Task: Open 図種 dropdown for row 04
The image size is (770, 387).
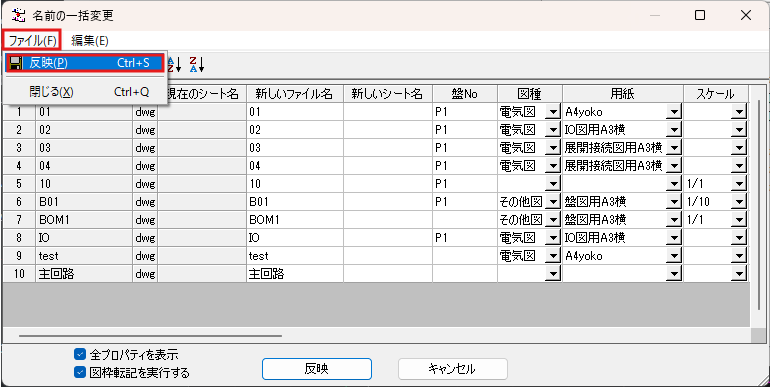Action: [553, 166]
